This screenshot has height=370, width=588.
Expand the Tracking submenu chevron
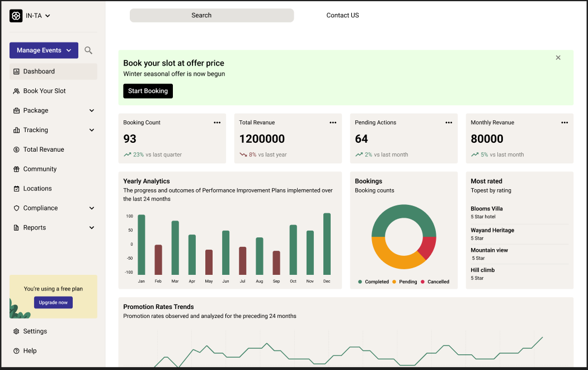click(92, 130)
